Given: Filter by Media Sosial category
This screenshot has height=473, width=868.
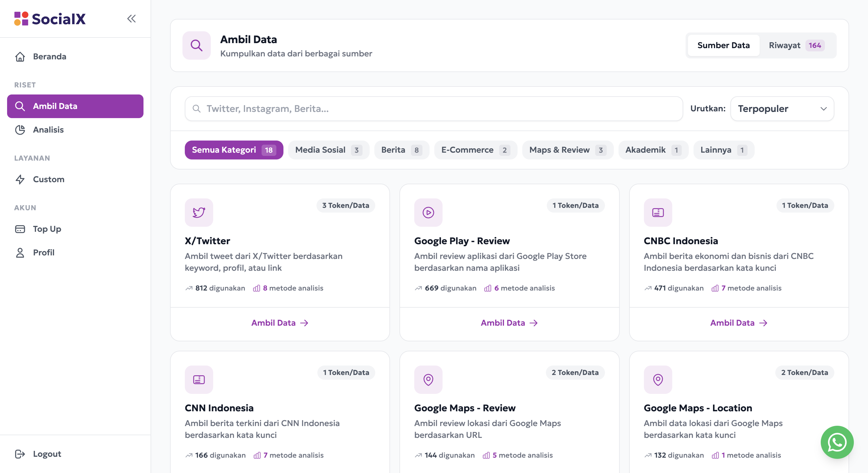Looking at the screenshot, I should coord(328,150).
